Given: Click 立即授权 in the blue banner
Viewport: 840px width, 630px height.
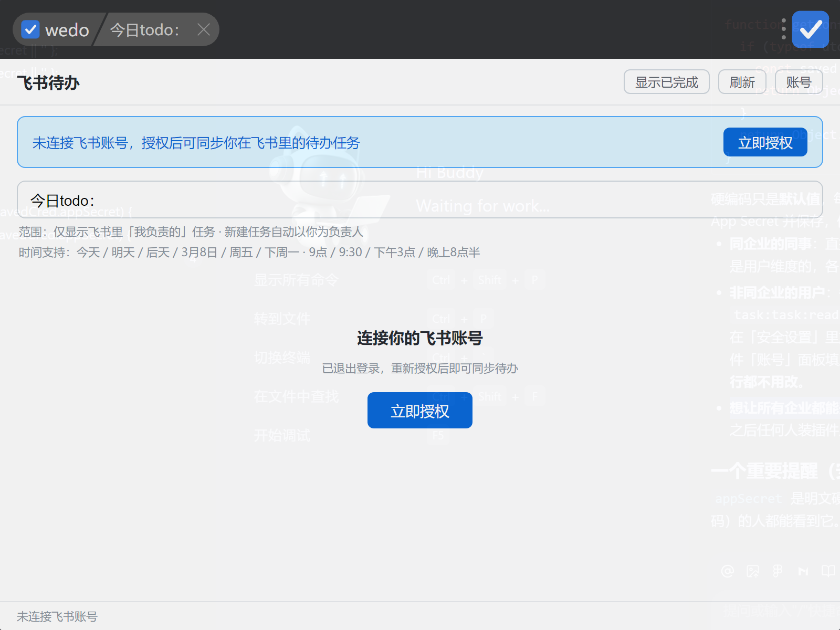Looking at the screenshot, I should click(x=765, y=142).
